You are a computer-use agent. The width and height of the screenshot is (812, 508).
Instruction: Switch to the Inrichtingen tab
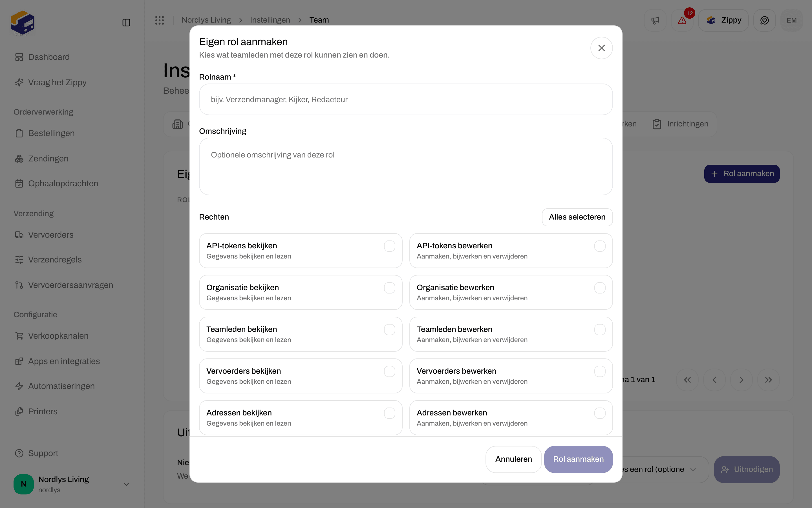point(680,124)
